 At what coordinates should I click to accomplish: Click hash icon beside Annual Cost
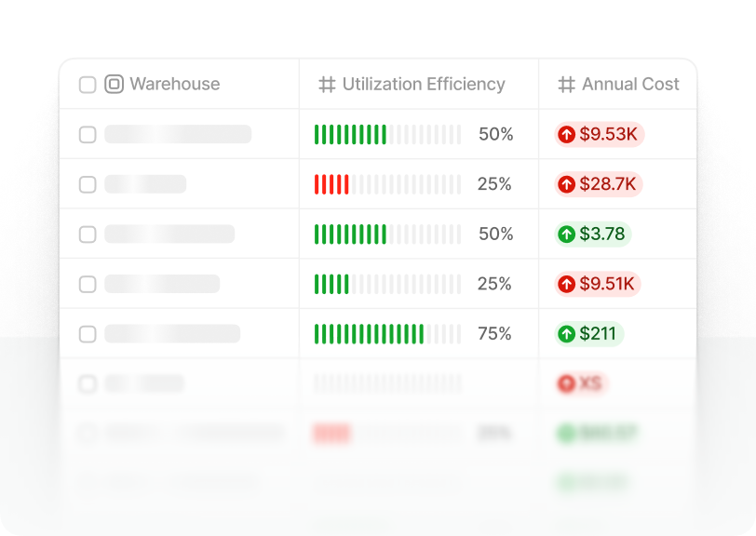point(566,85)
